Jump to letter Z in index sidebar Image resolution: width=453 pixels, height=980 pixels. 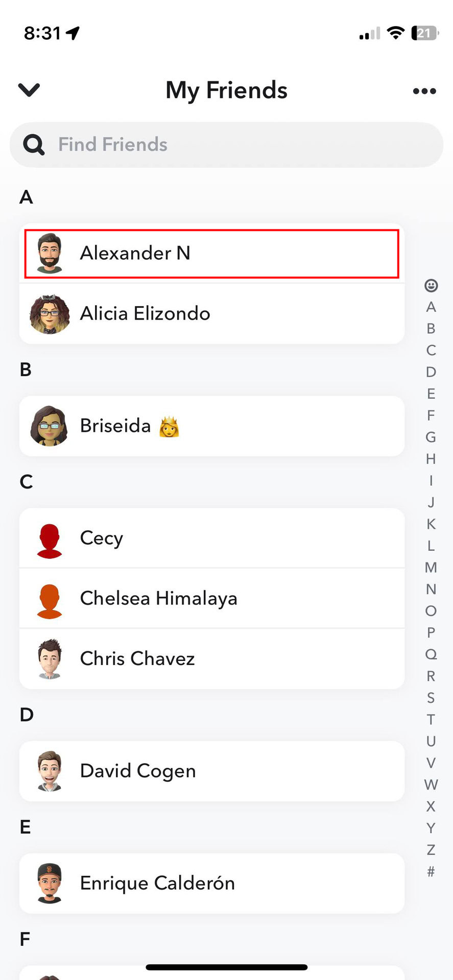(x=431, y=850)
